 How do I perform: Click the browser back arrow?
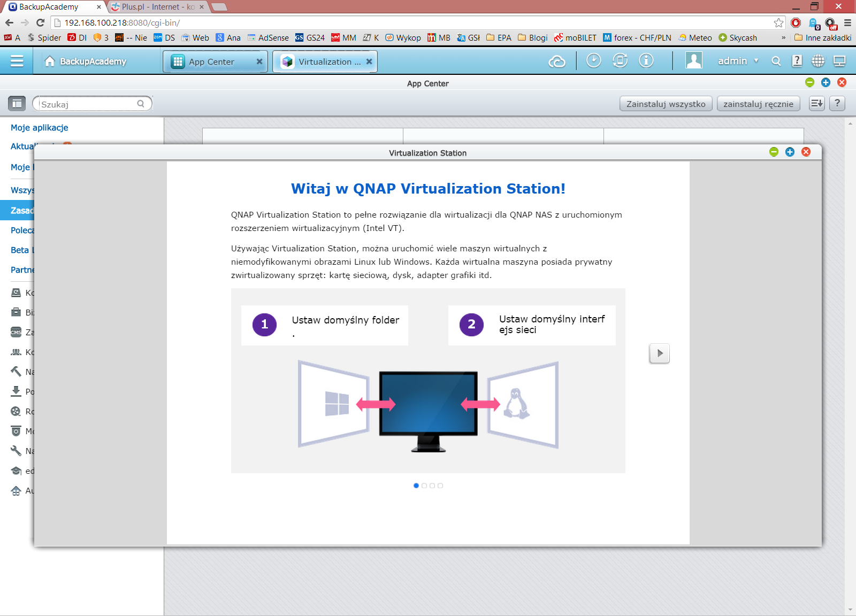click(9, 22)
